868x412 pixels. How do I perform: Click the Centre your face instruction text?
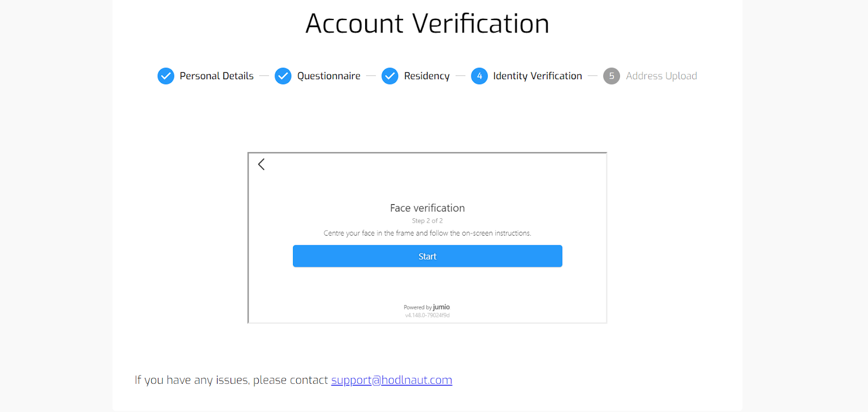427,233
